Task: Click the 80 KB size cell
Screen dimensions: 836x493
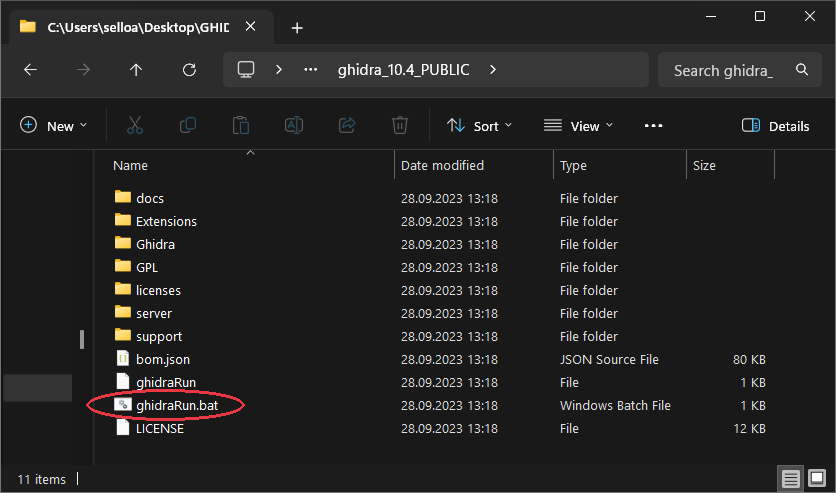Action: pos(749,360)
